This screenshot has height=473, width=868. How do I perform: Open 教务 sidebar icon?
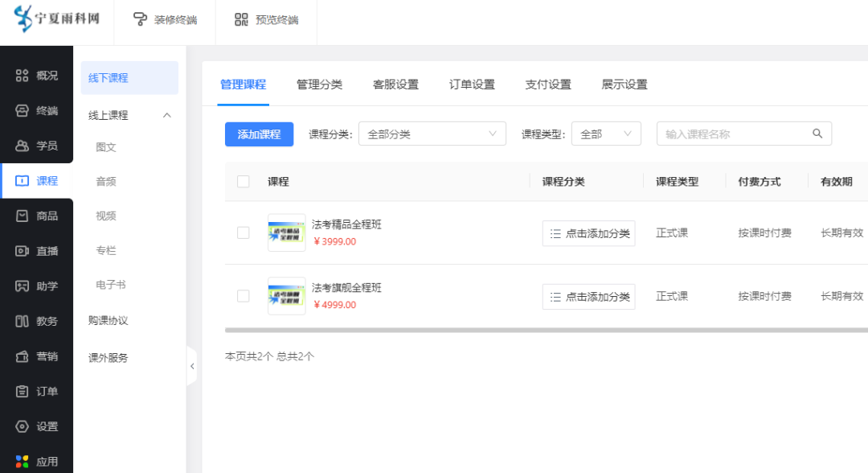[x=22, y=321]
